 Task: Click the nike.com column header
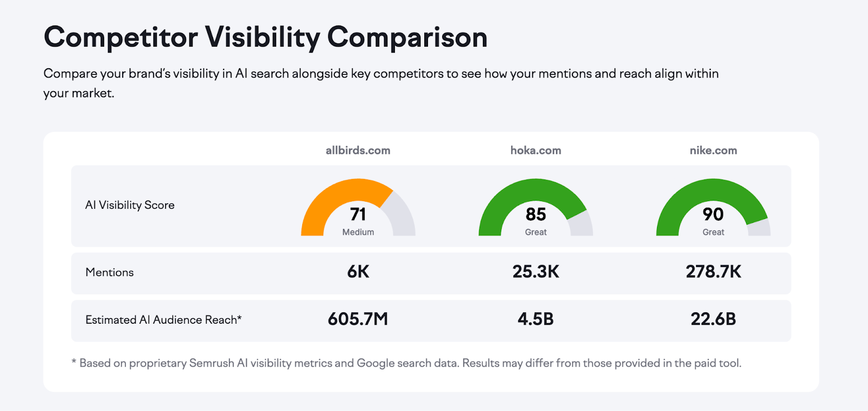pyautogui.click(x=713, y=151)
